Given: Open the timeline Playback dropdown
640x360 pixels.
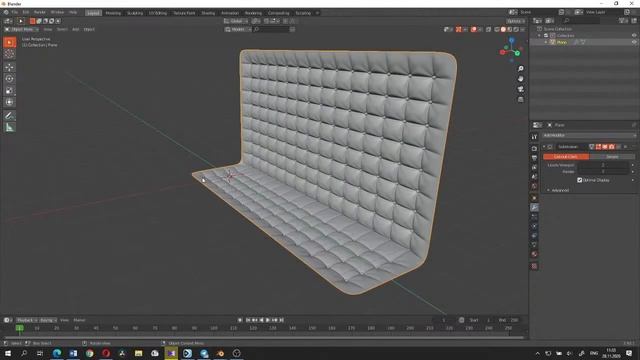Looking at the screenshot, I should pyautogui.click(x=27, y=320).
